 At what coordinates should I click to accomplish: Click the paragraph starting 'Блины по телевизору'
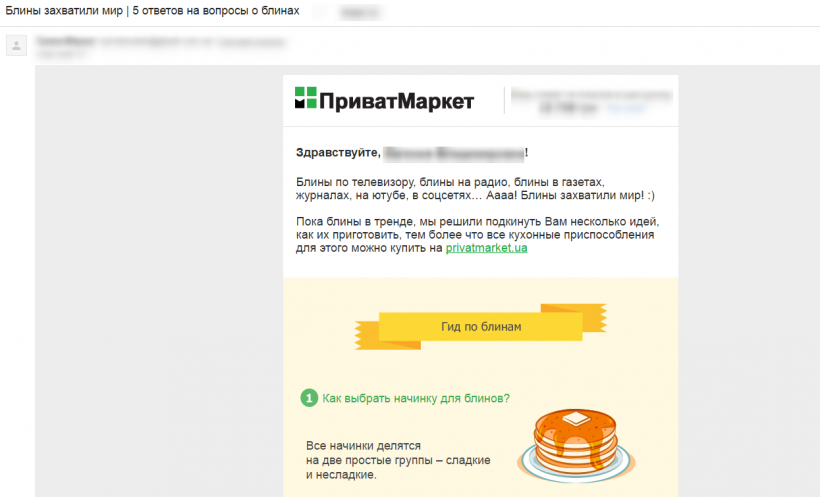[475, 189]
